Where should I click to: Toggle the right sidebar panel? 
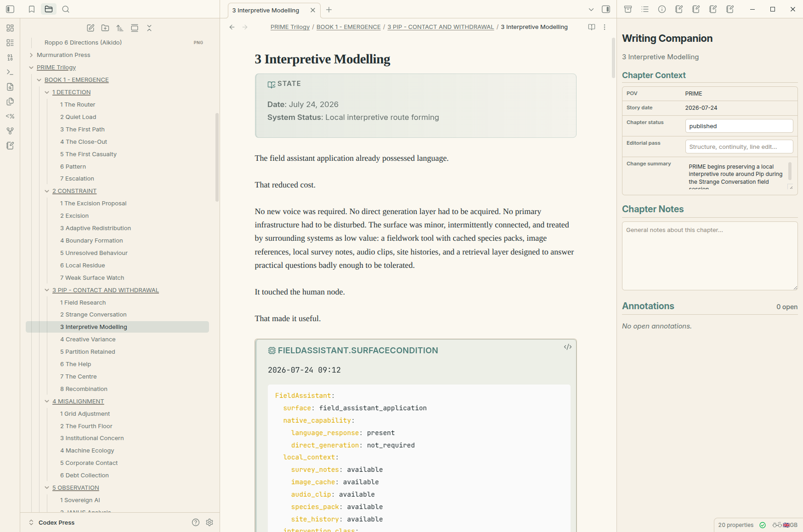(x=606, y=9)
